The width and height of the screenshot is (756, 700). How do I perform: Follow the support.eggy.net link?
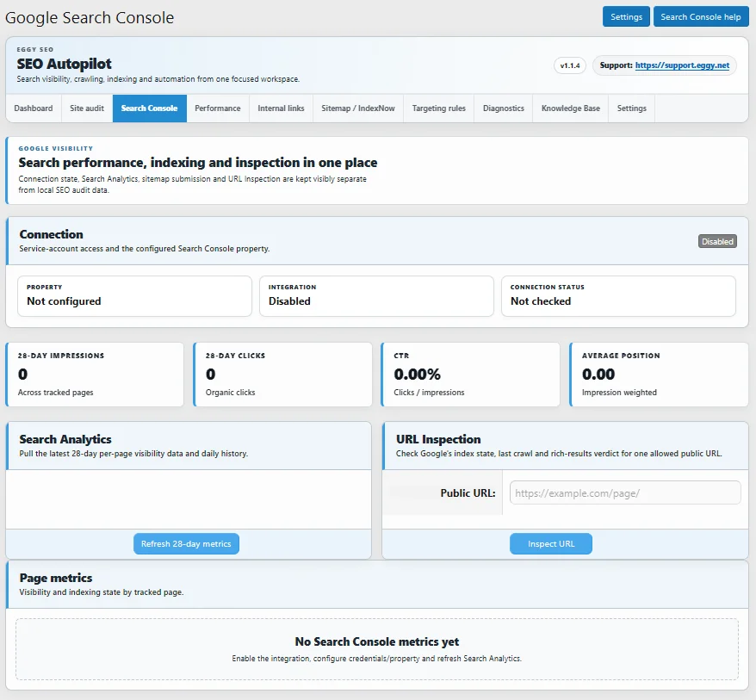pyautogui.click(x=682, y=65)
